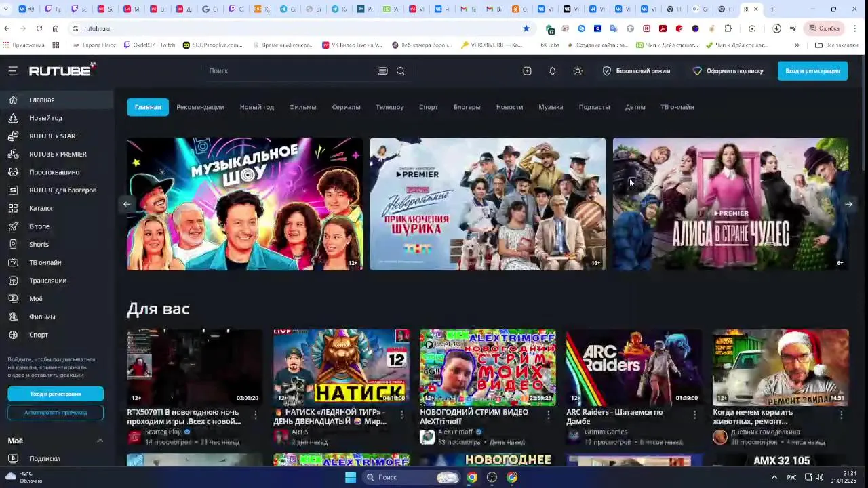Open Алиса в стране чудес banner
The image size is (868, 488).
click(x=731, y=204)
